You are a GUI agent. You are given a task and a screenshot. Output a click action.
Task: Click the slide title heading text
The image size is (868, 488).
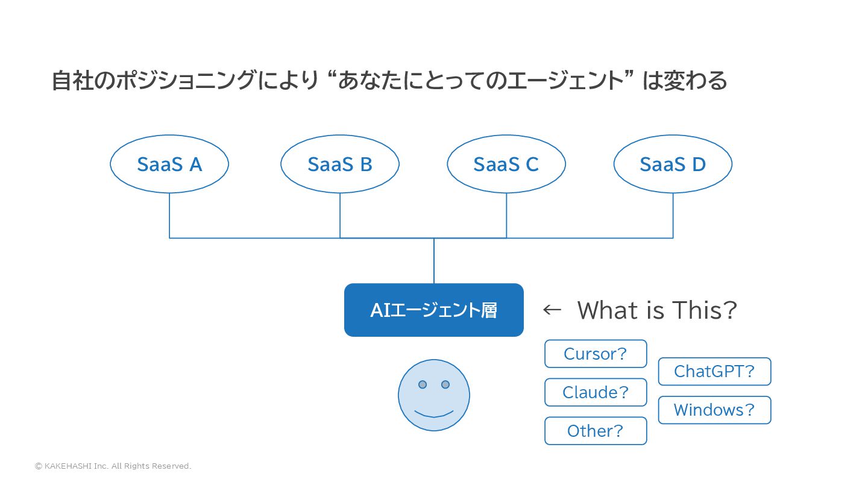389,80
